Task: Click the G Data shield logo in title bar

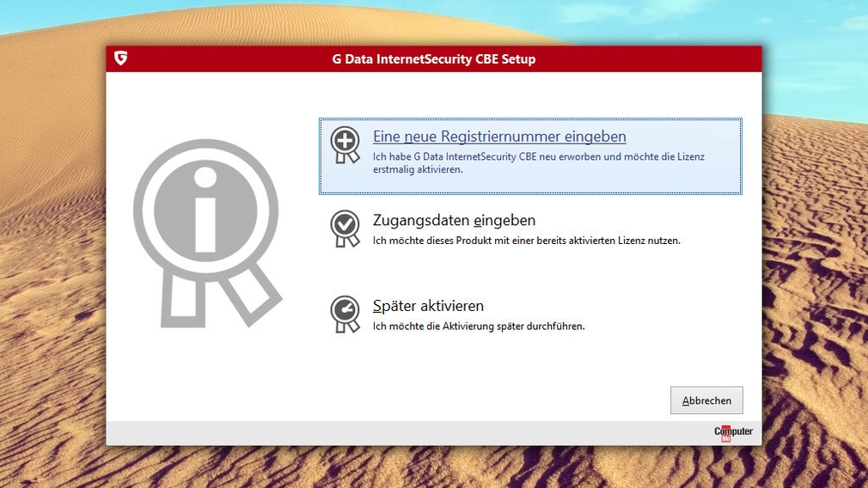Action: click(121, 58)
